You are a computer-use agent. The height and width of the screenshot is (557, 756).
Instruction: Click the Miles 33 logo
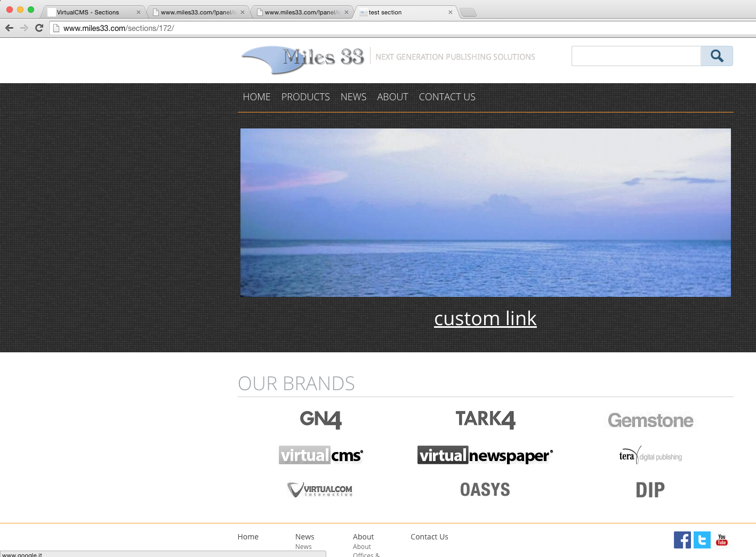pyautogui.click(x=303, y=59)
